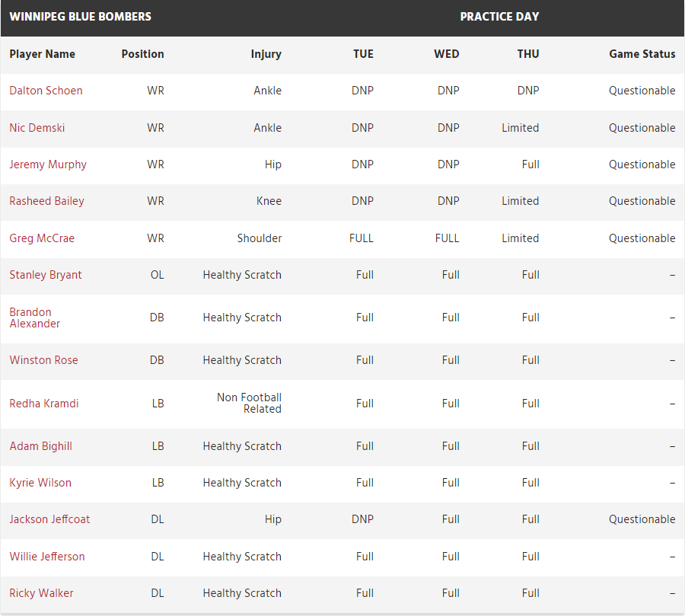Image resolution: width=685 pixels, height=616 pixels.
Task: Click the Injury column header
Action: [266, 54]
